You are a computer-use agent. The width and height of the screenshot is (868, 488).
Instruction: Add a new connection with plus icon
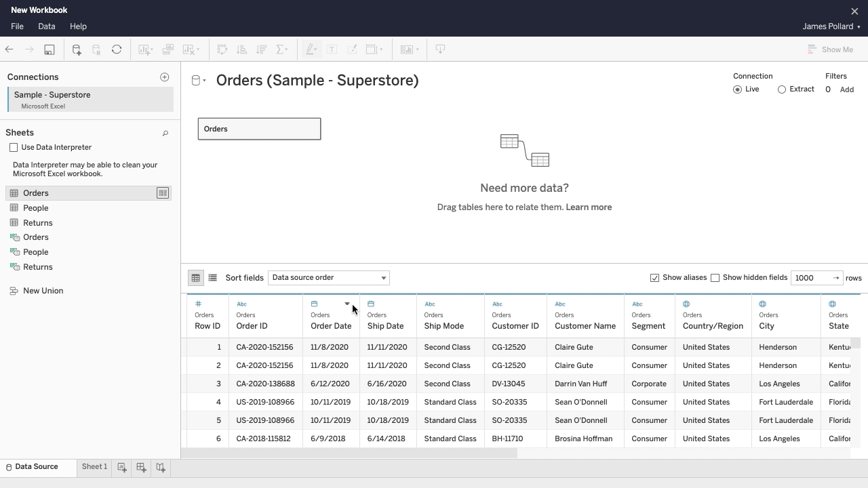[164, 77]
